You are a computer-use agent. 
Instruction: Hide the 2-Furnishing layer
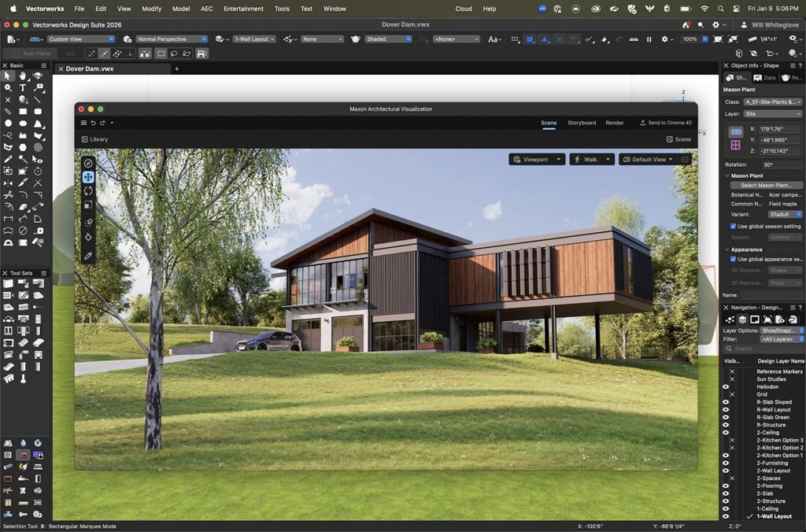(x=726, y=463)
